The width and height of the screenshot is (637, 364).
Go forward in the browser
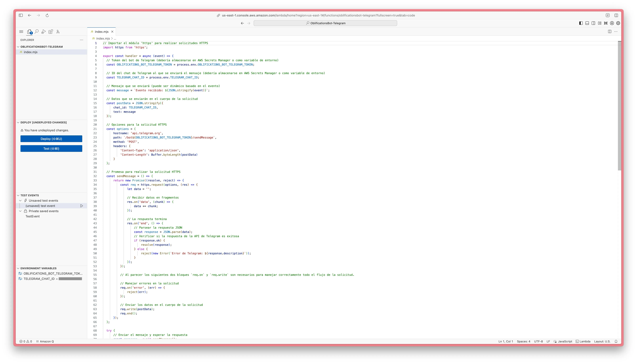click(x=38, y=15)
